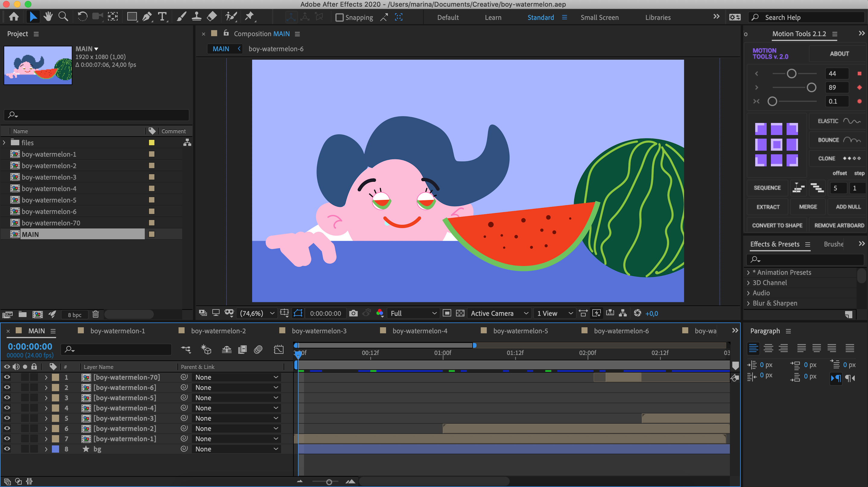Open the 1 View layout dropdown

555,313
